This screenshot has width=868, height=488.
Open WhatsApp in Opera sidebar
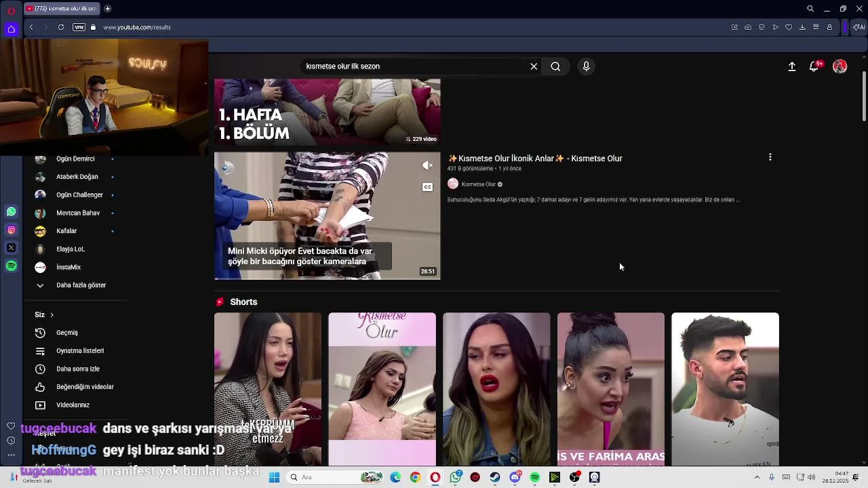coord(11,212)
